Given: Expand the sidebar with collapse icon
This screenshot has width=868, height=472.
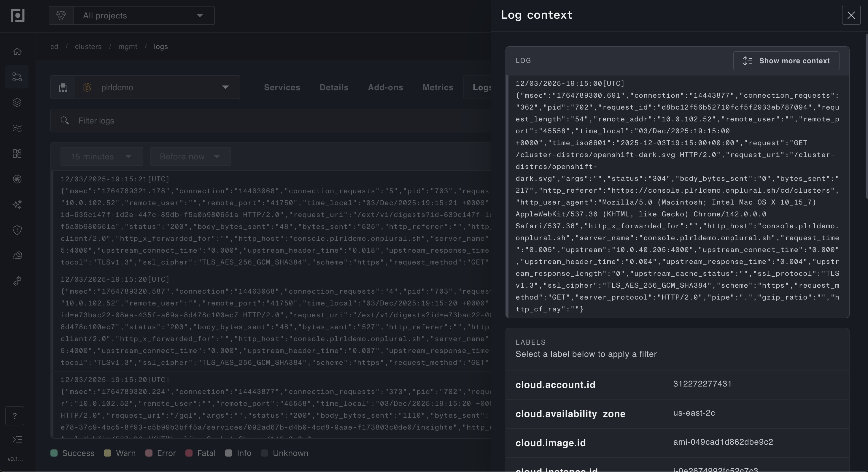Looking at the screenshot, I should click(17, 439).
